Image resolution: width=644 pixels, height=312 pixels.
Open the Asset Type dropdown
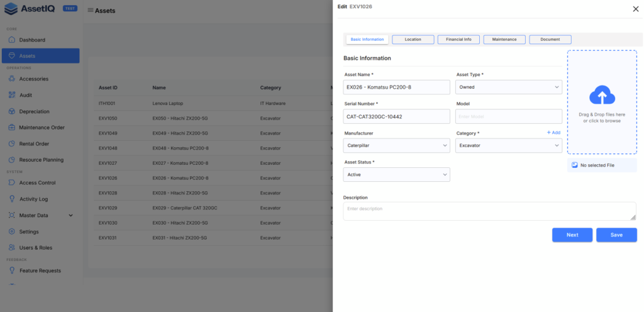click(x=508, y=87)
